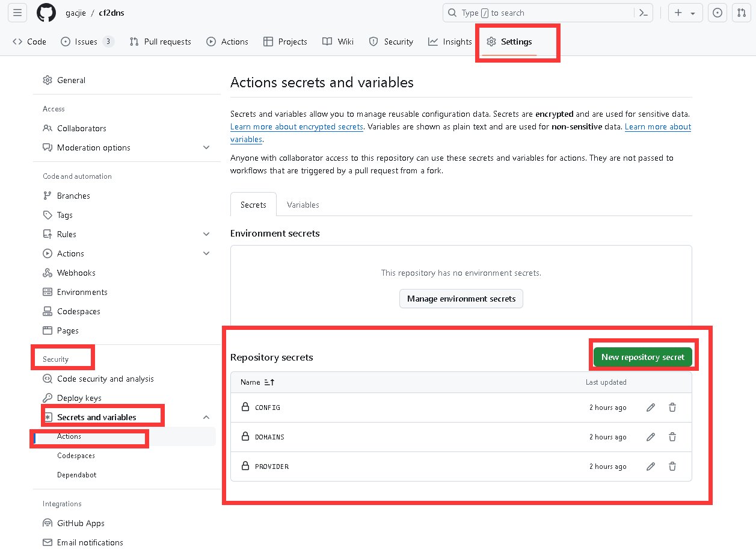Click the PROVIDER secret name
The image size is (756, 555).
pyautogui.click(x=272, y=467)
